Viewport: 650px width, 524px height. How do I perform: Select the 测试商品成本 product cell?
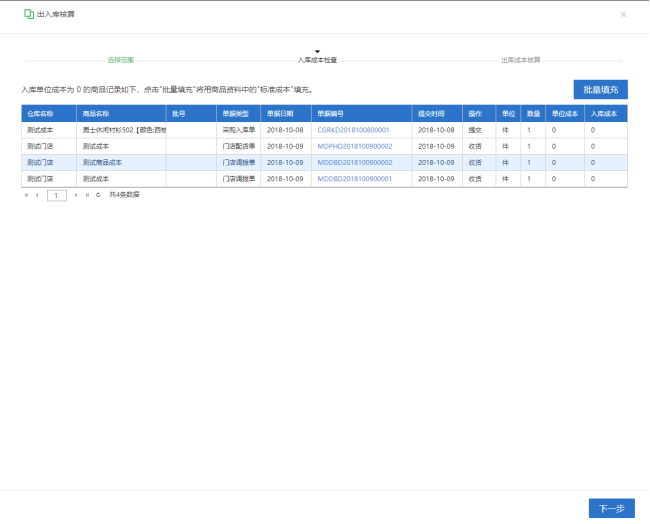click(x=121, y=163)
